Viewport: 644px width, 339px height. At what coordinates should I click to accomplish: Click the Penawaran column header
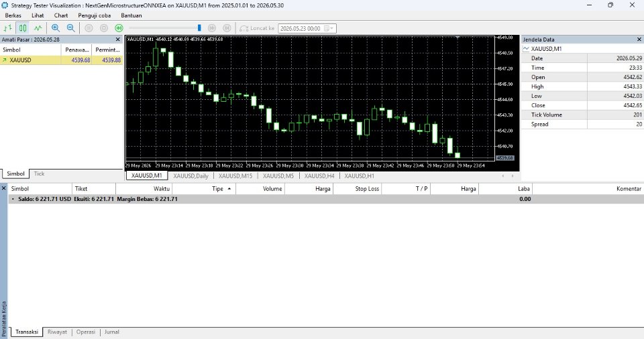[76, 50]
